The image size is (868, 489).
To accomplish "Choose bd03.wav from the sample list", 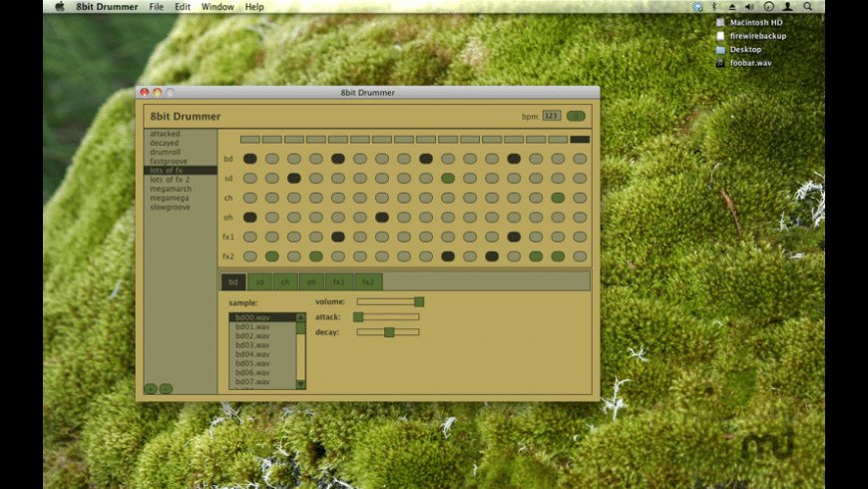I will 252,345.
